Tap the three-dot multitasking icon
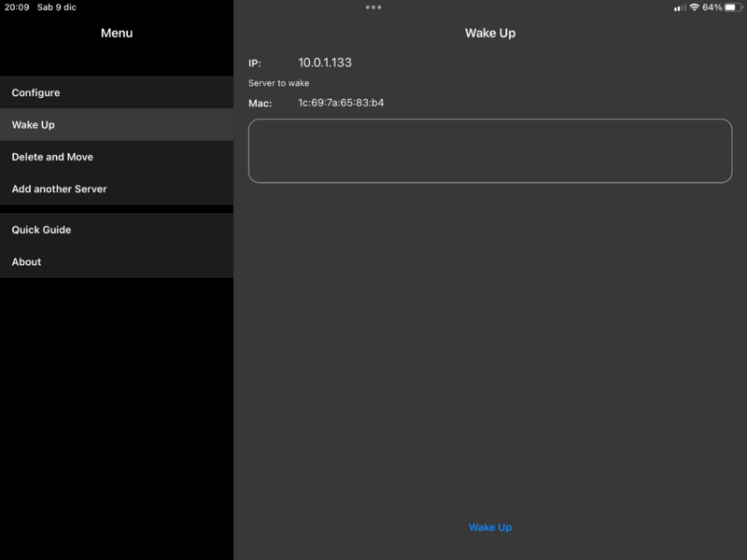The height and width of the screenshot is (560, 747). [373, 7]
